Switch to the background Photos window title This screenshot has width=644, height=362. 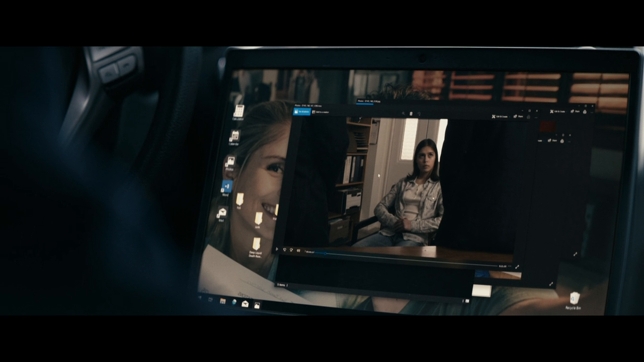369,101
